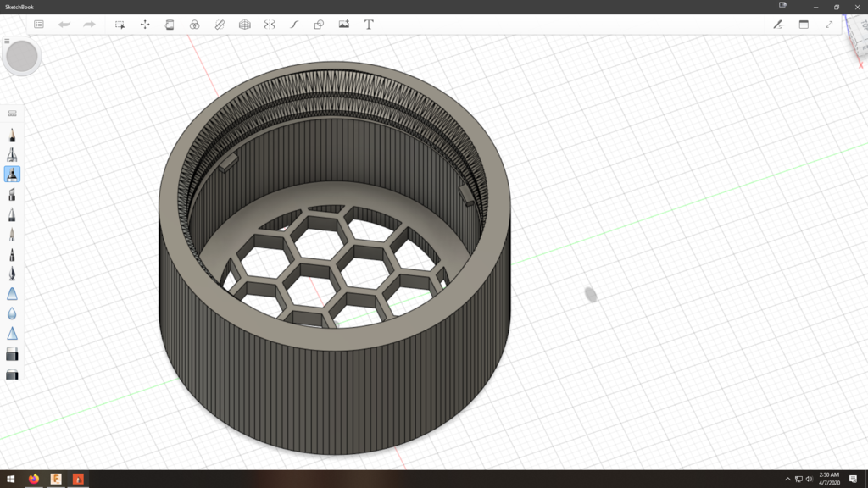This screenshot has height=488, width=868.
Task: Select the Text tool
Action: click(368, 25)
